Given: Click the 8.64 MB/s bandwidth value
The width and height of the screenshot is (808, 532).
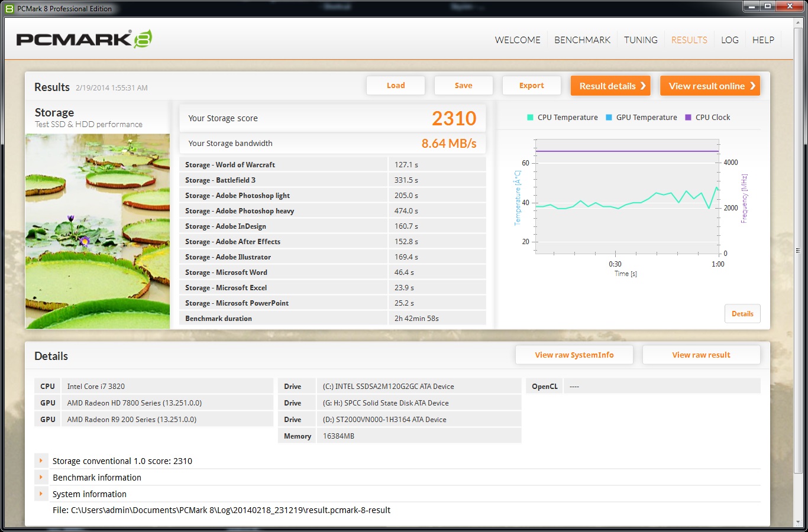Looking at the screenshot, I should [449, 144].
